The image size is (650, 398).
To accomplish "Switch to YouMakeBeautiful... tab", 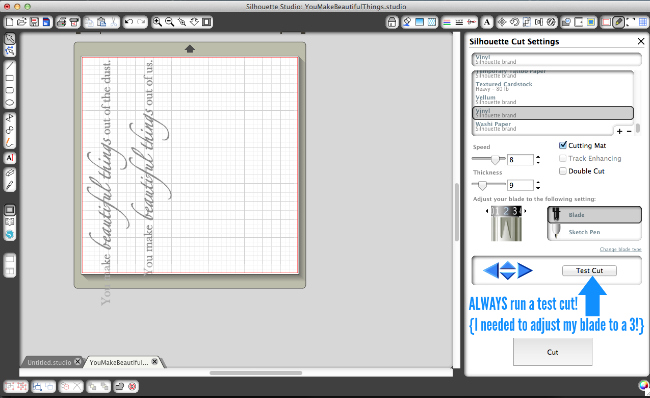I will click(x=119, y=362).
